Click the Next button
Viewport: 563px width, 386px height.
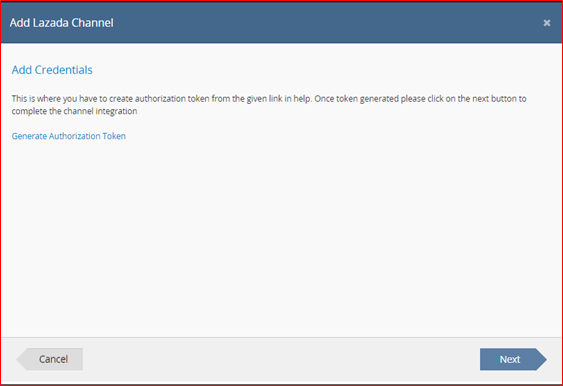(x=513, y=359)
